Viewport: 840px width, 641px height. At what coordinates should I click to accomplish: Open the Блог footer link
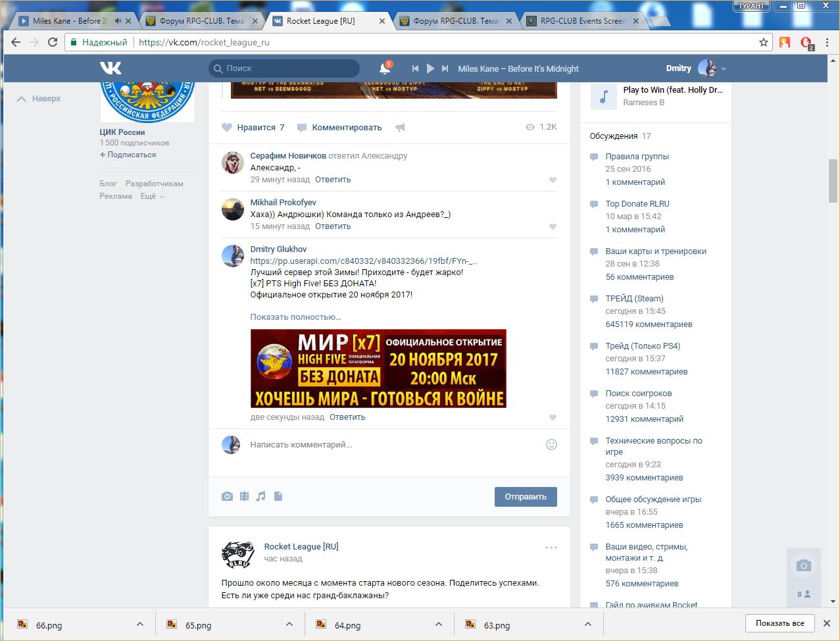point(109,184)
